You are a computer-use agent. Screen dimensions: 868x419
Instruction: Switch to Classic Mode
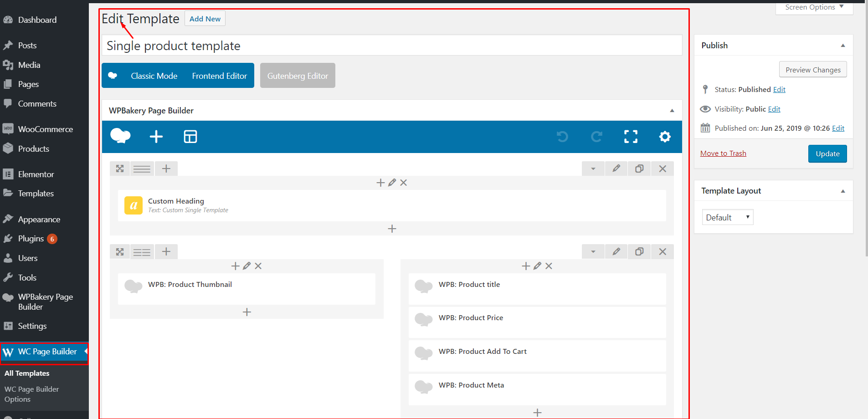tap(154, 76)
